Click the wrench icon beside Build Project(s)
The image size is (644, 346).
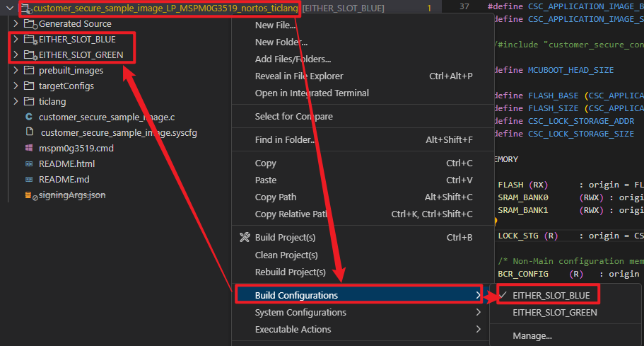click(x=245, y=237)
